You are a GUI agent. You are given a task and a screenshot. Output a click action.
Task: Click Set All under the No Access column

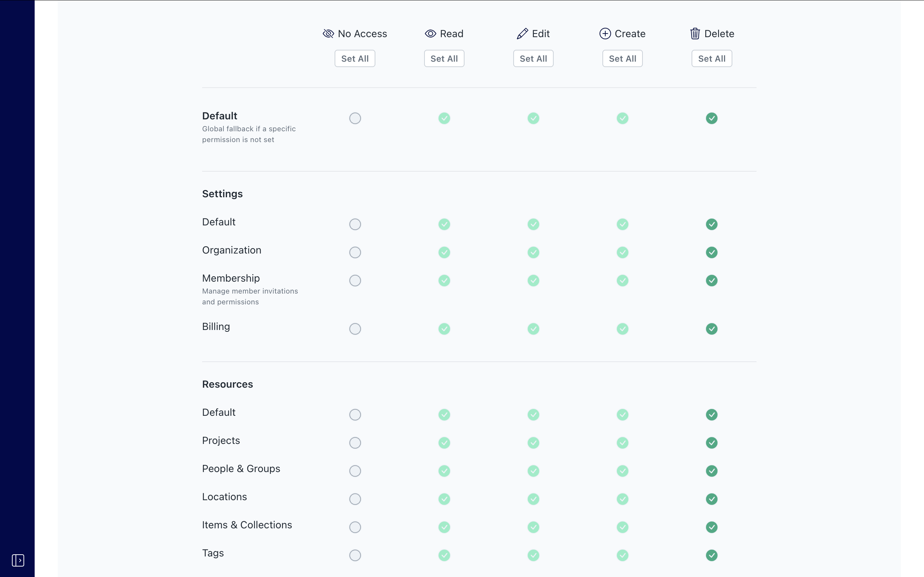point(354,58)
